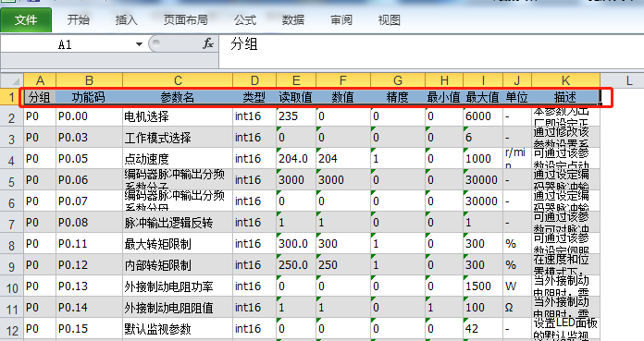The height and width of the screenshot is (341, 644).
Task: Switch to the 审阅 ribbon tab
Action: 341,19
